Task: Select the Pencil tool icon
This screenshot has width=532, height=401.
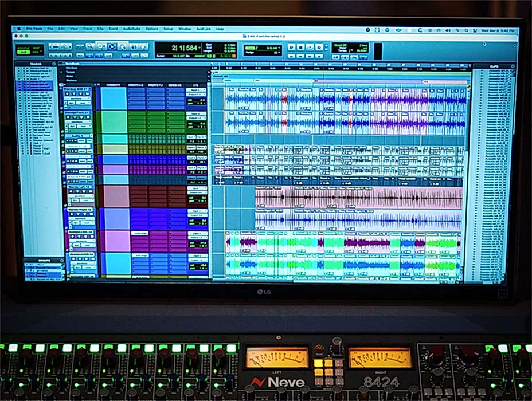Action: tap(144, 46)
